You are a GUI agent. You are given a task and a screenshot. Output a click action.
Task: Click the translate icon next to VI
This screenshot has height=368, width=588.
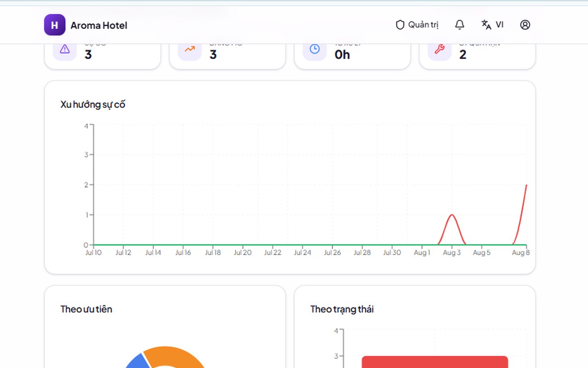(486, 25)
